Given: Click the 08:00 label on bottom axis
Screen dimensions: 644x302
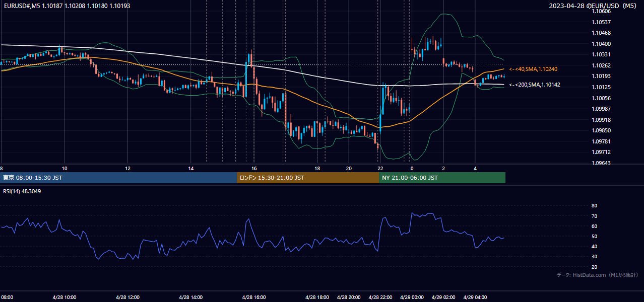Looking at the screenshot, I should [x=7, y=297].
